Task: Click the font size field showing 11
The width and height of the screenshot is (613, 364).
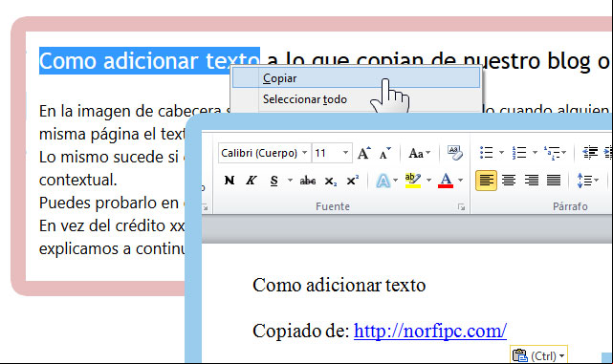Action: [x=327, y=153]
